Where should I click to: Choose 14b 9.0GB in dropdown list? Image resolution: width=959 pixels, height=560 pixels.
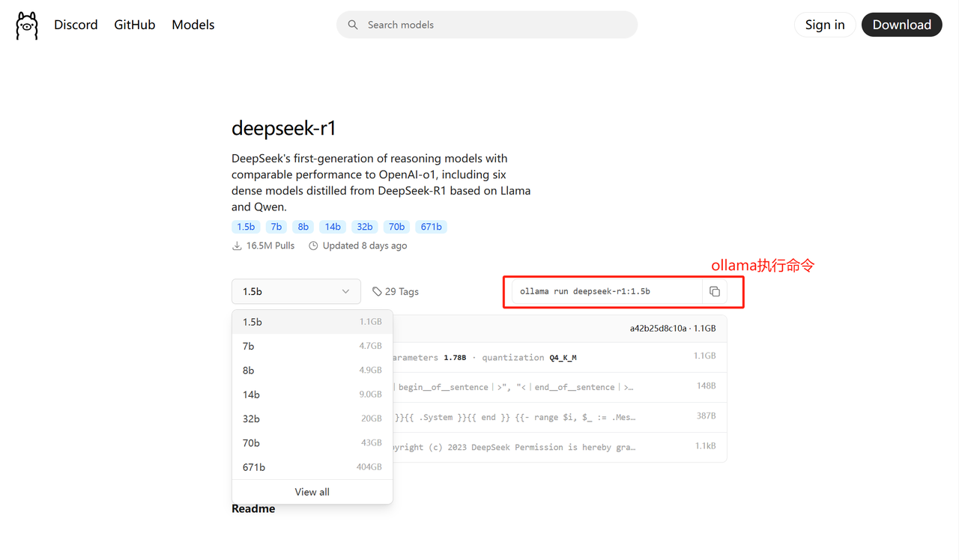click(312, 395)
